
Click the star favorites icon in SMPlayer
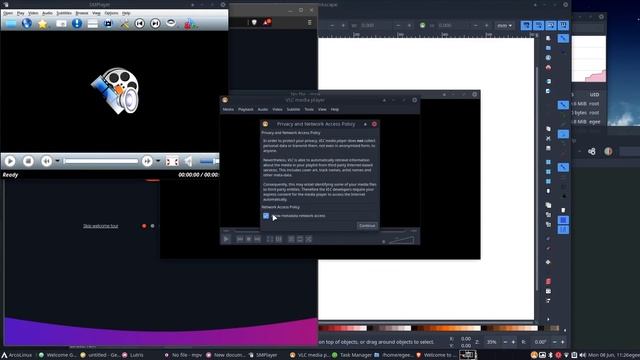pos(42,24)
